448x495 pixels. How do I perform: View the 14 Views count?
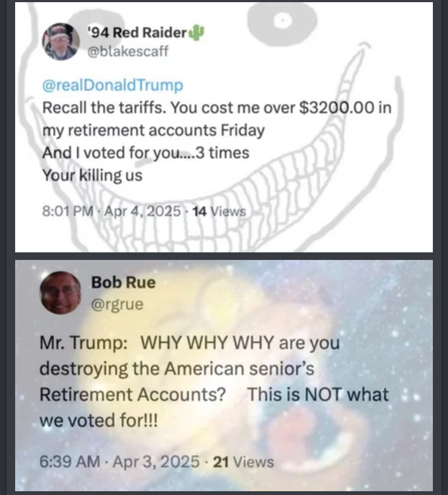point(219,211)
